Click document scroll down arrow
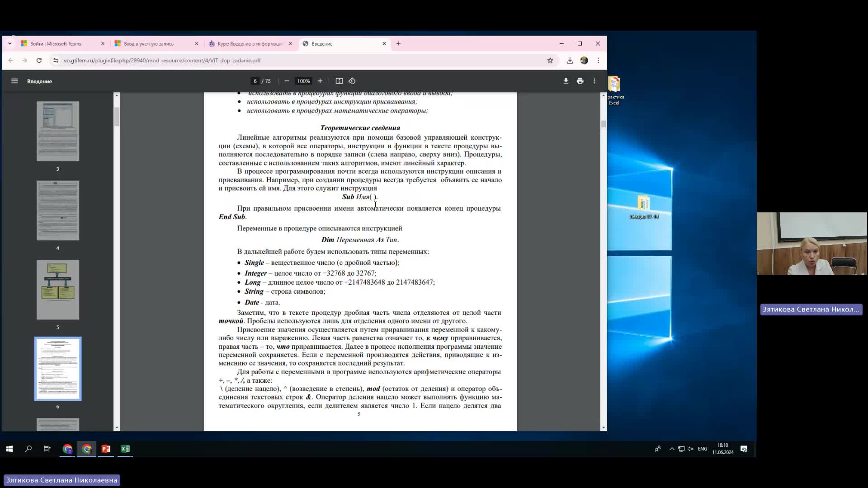The height and width of the screenshot is (488, 868). [x=604, y=427]
